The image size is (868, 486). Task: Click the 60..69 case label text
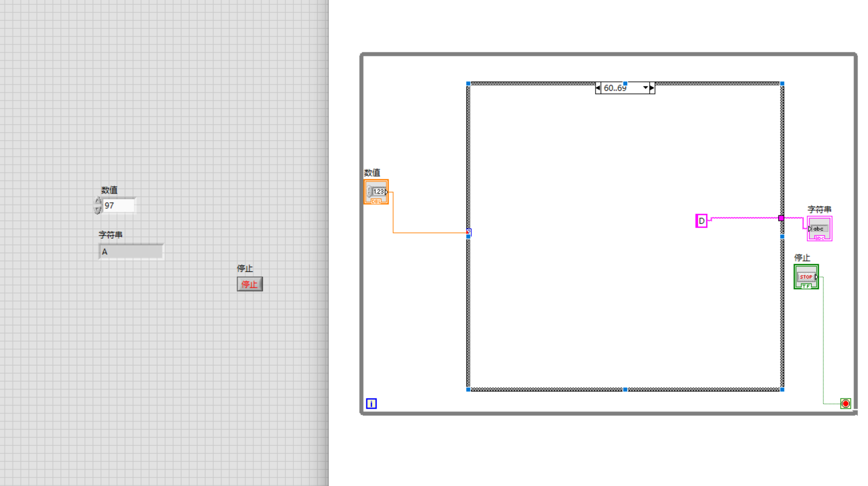coord(615,88)
